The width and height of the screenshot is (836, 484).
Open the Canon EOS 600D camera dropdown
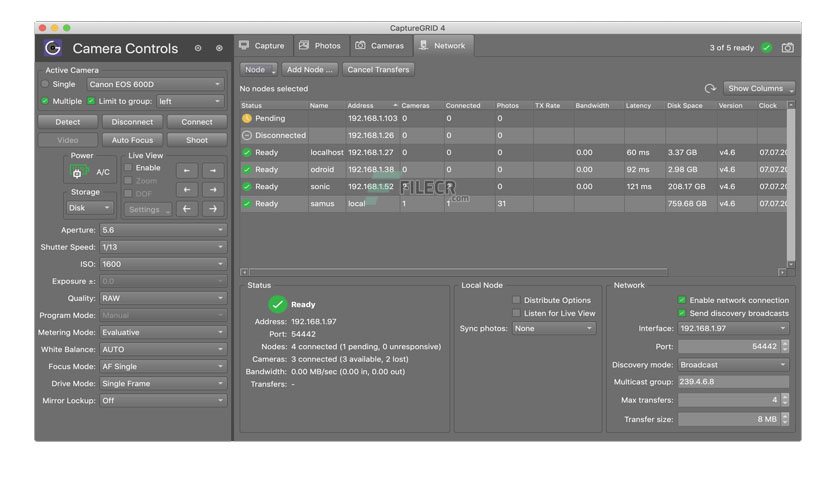click(x=155, y=84)
